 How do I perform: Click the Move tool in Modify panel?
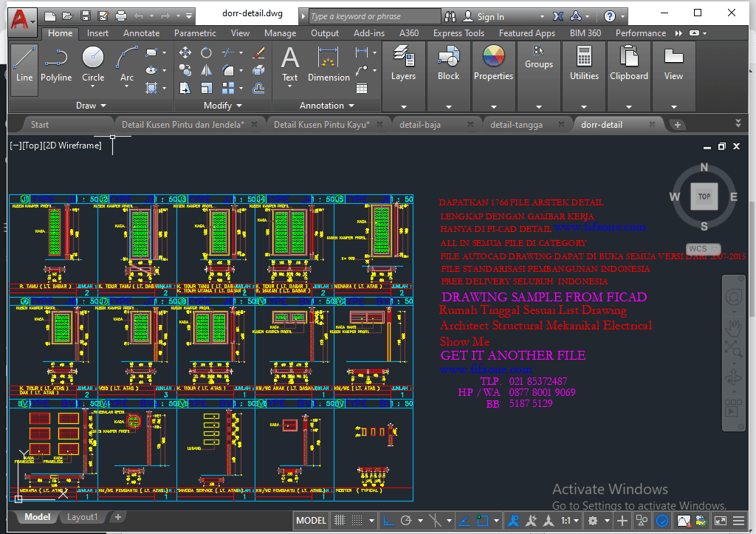point(185,52)
